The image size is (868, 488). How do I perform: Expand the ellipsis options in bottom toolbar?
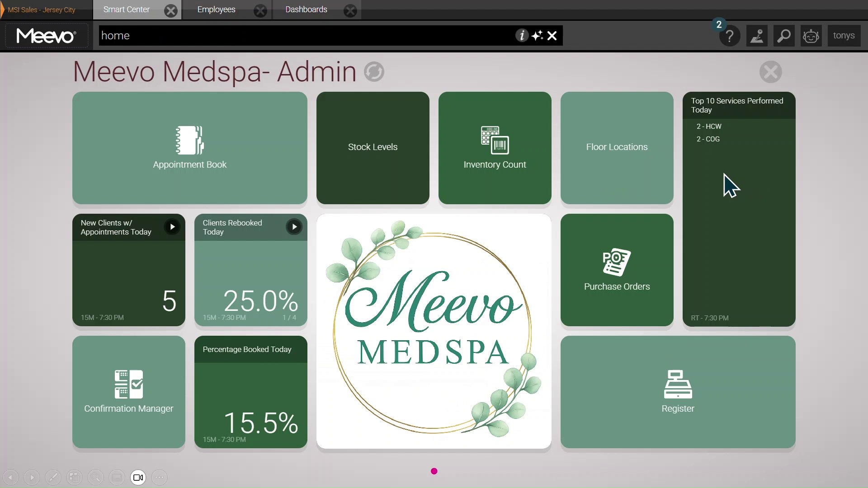[x=159, y=478]
